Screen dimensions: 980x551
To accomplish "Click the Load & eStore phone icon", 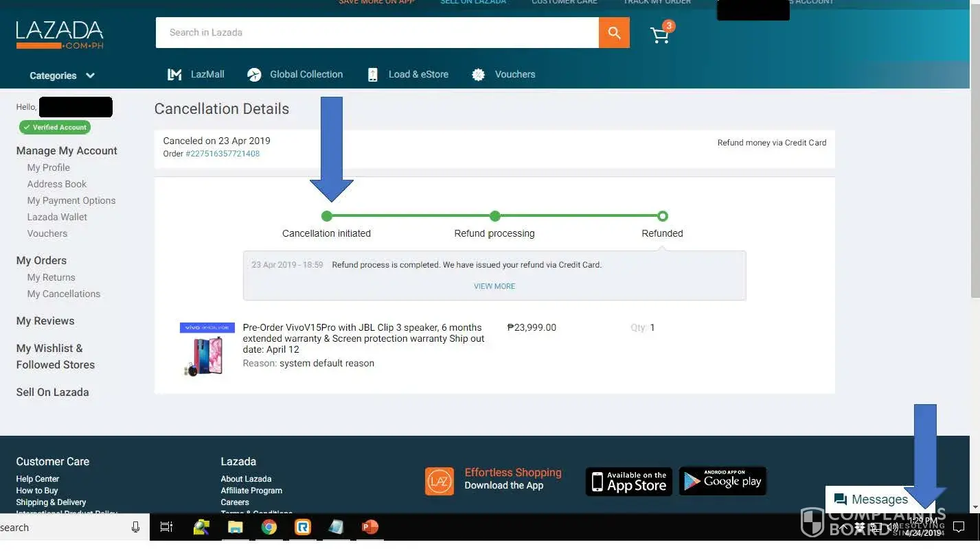I will [x=372, y=75].
